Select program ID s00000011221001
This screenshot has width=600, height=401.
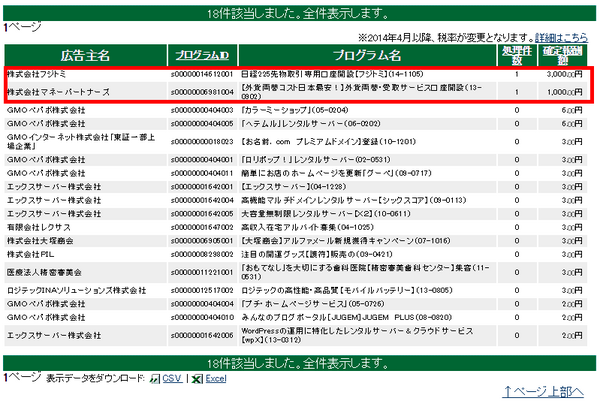point(202,272)
